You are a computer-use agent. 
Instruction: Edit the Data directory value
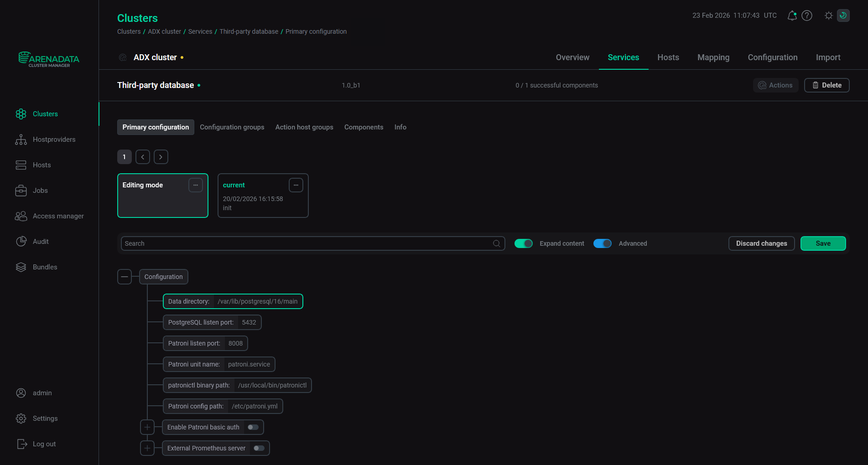258,301
